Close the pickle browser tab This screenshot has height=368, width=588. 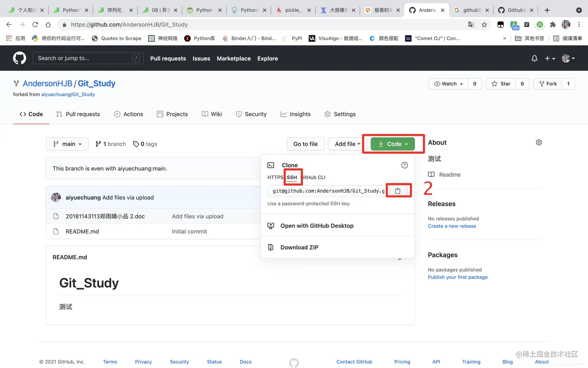click(x=309, y=10)
